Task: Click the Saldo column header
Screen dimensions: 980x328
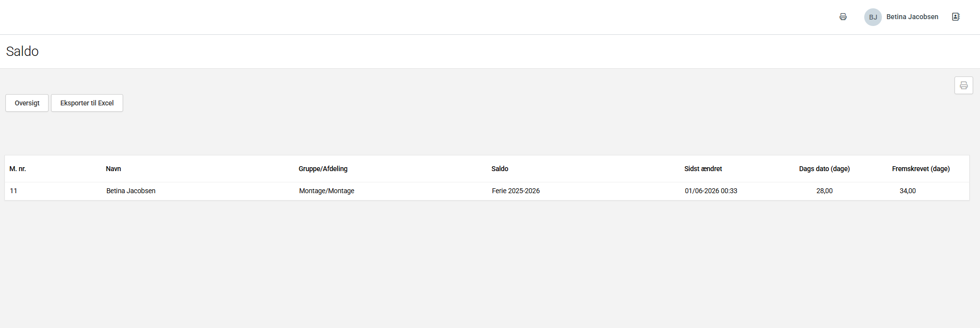Action: (x=500, y=169)
